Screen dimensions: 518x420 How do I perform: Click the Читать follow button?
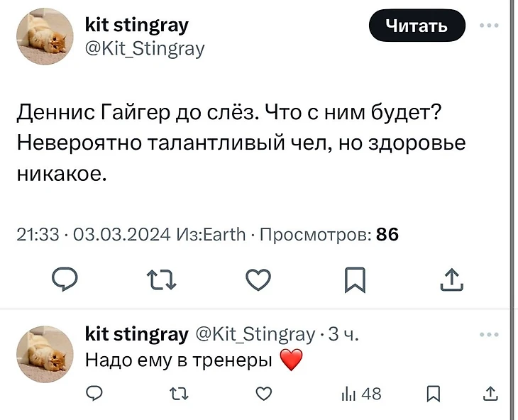point(417,27)
